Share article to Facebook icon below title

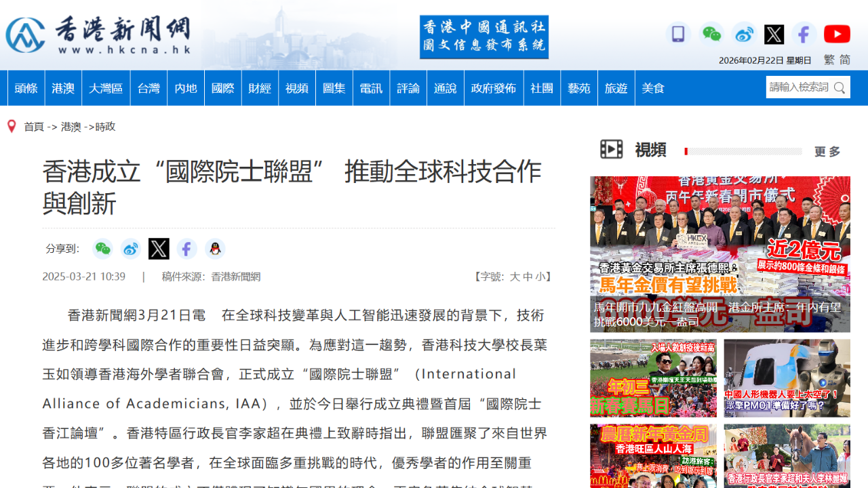tap(187, 249)
